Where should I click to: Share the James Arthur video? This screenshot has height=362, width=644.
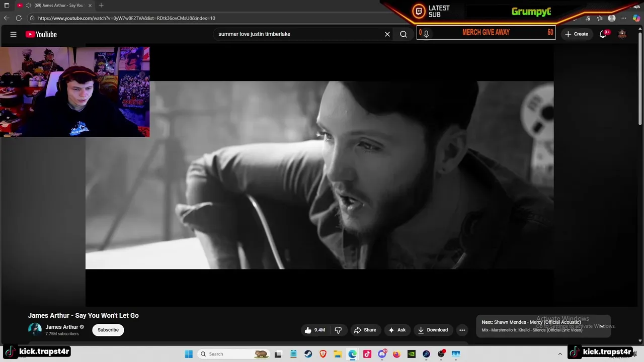click(365, 330)
